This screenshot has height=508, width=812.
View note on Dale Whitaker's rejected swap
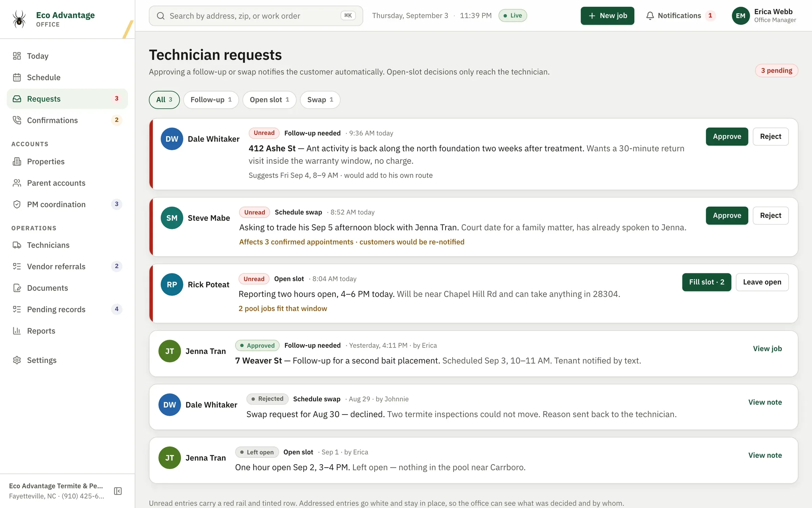click(765, 402)
